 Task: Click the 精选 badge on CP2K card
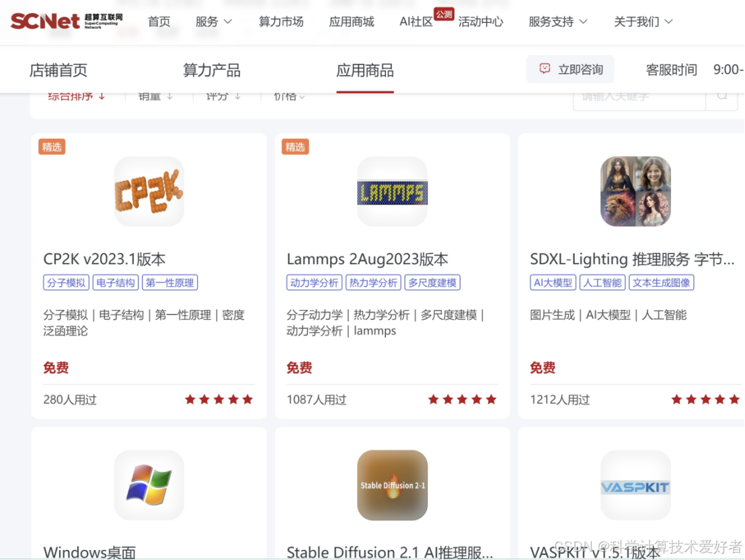point(52,147)
